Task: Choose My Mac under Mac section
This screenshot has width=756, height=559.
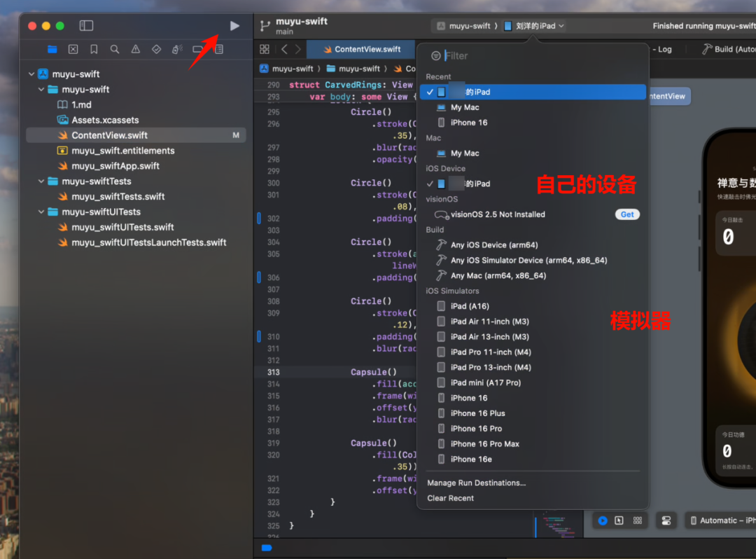Action: [533, 153]
